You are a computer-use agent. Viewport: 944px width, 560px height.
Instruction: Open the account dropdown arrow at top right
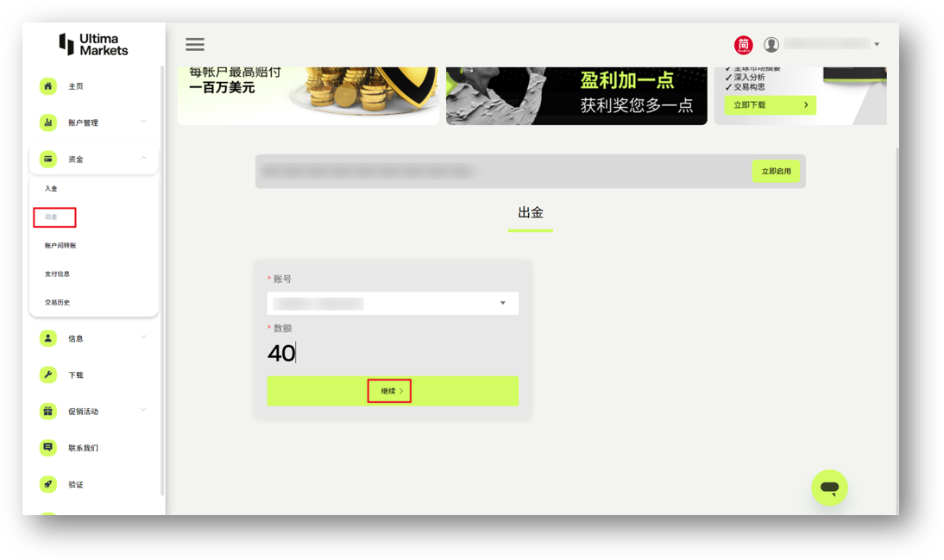pyautogui.click(x=877, y=45)
